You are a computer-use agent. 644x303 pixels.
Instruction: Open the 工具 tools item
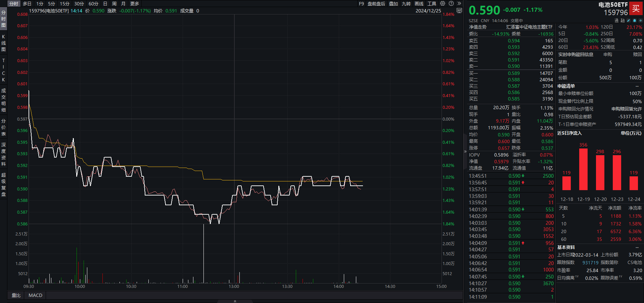tap(432, 4)
